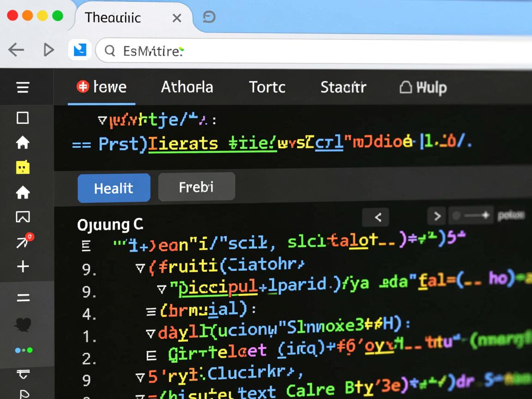
Task: Click the Frebi button
Action: click(196, 187)
